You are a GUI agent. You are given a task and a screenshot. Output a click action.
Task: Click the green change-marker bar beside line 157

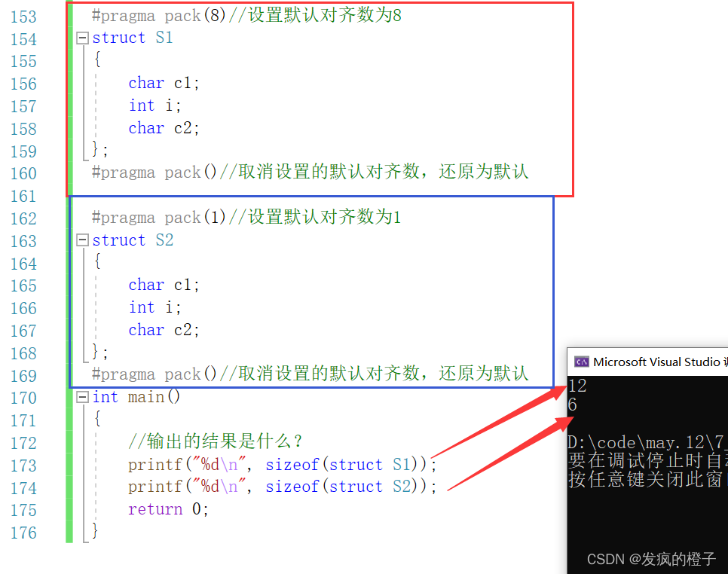point(69,106)
